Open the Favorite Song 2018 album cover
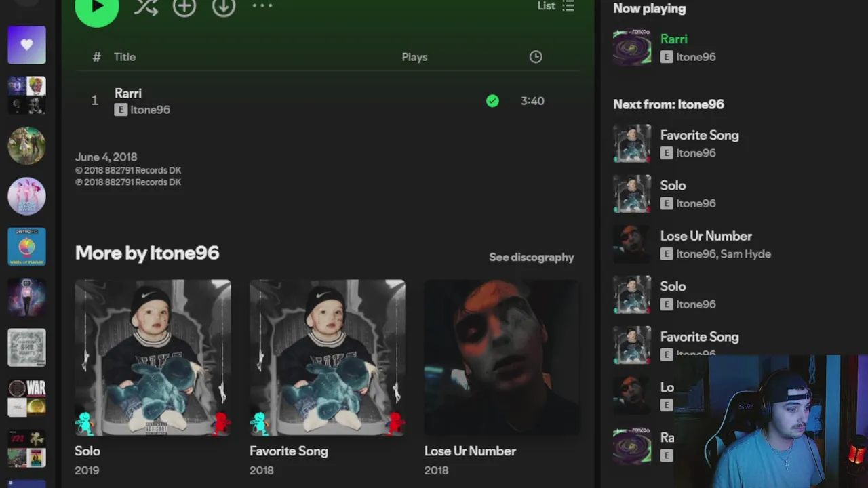868x488 pixels. click(328, 357)
